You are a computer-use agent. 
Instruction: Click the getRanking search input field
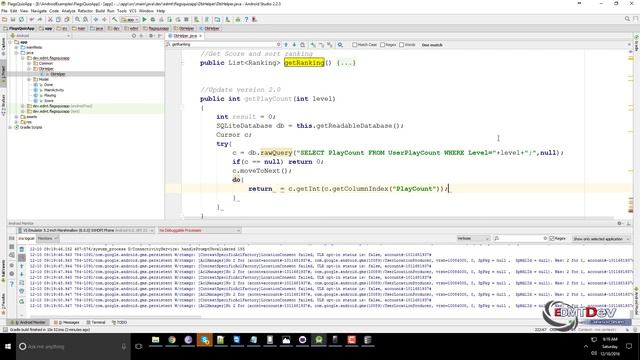tap(224, 44)
